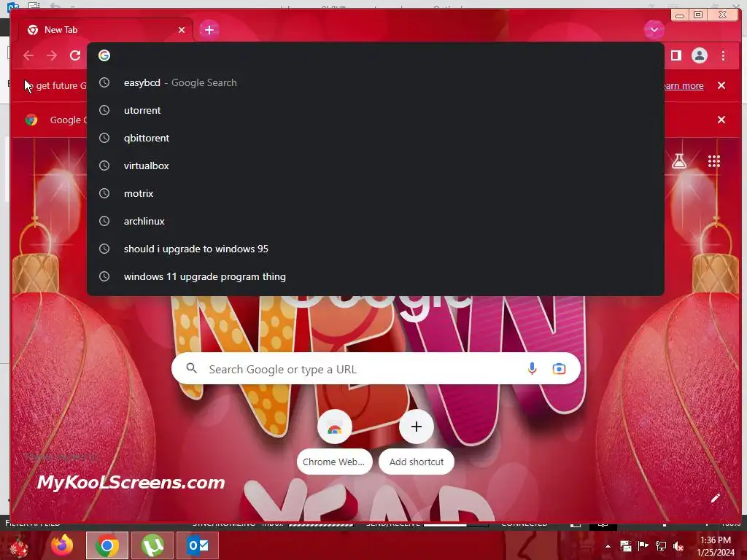
Task: Click the magnifier icon in the search box
Action: click(192, 368)
